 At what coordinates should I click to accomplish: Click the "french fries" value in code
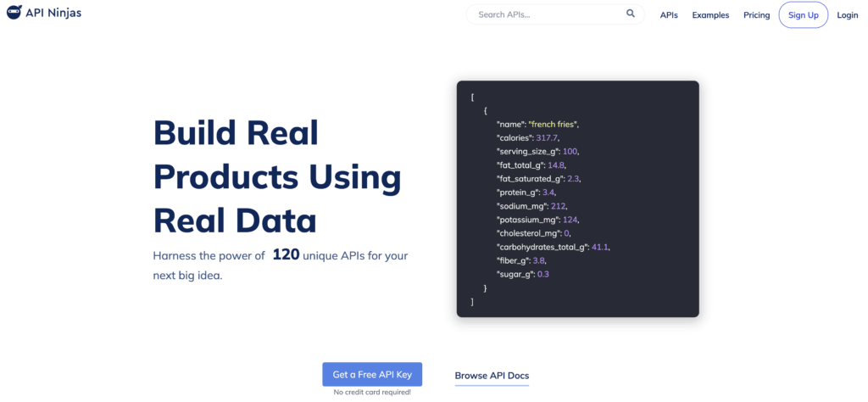click(x=553, y=124)
